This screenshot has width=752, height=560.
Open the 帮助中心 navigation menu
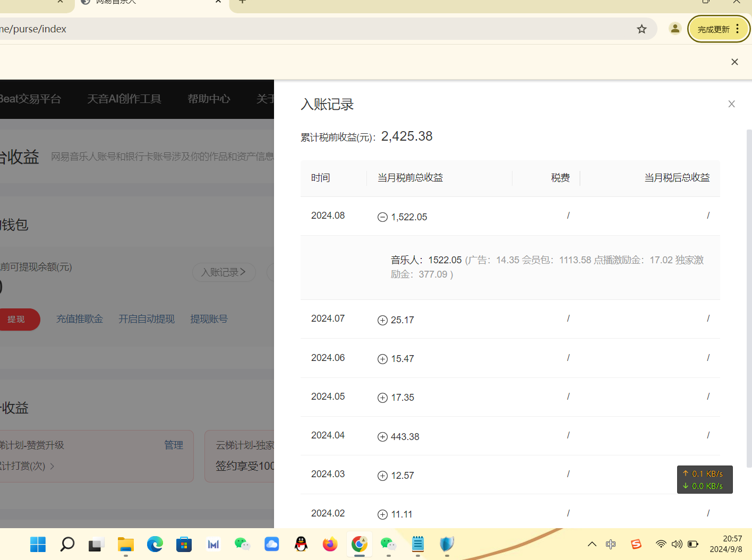click(209, 99)
